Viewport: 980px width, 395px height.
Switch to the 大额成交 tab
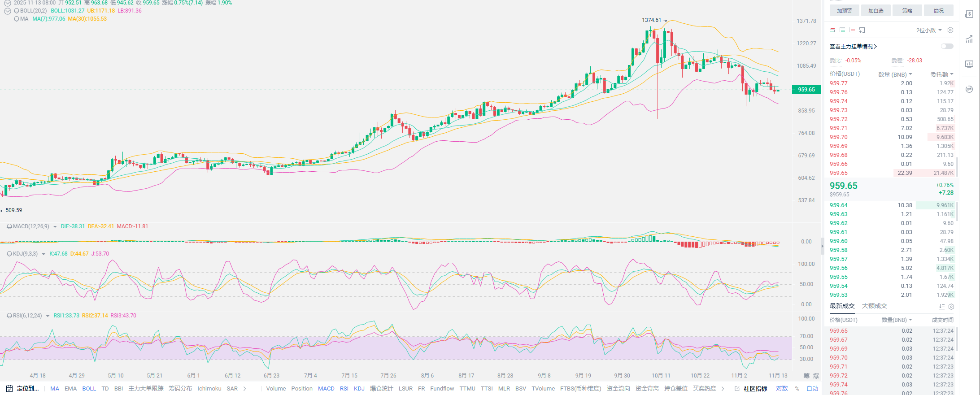[x=874, y=306]
